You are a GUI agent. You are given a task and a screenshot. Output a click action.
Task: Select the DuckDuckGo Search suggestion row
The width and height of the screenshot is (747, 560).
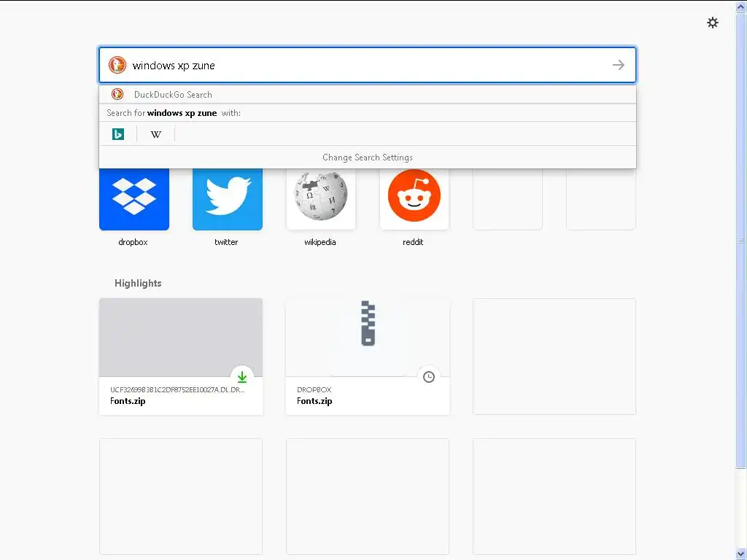[368, 94]
